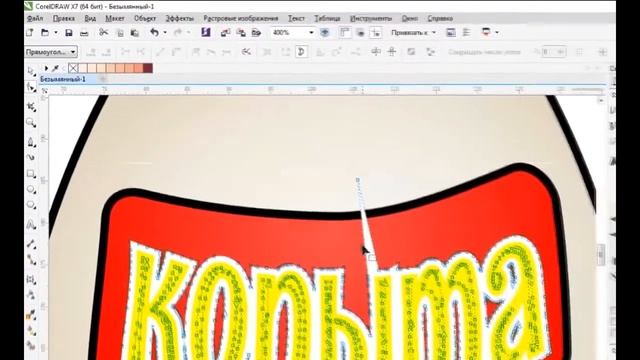Screen dimensions: 640x360
Task: Click the purple search content icon
Action: coord(205,32)
